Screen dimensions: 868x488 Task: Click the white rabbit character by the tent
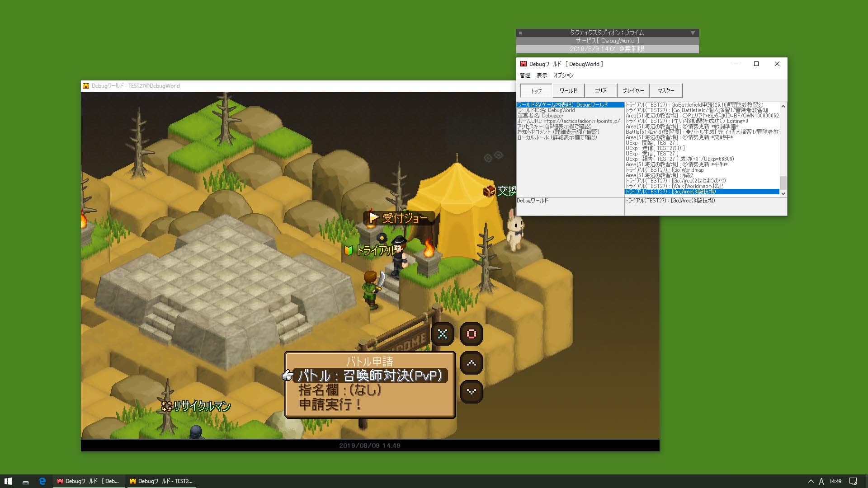pos(514,230)
